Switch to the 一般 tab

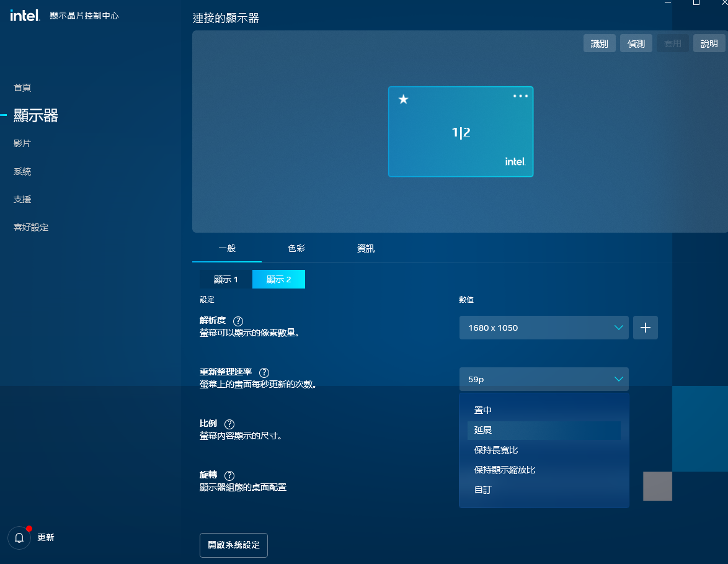click(x=227, y=249)
